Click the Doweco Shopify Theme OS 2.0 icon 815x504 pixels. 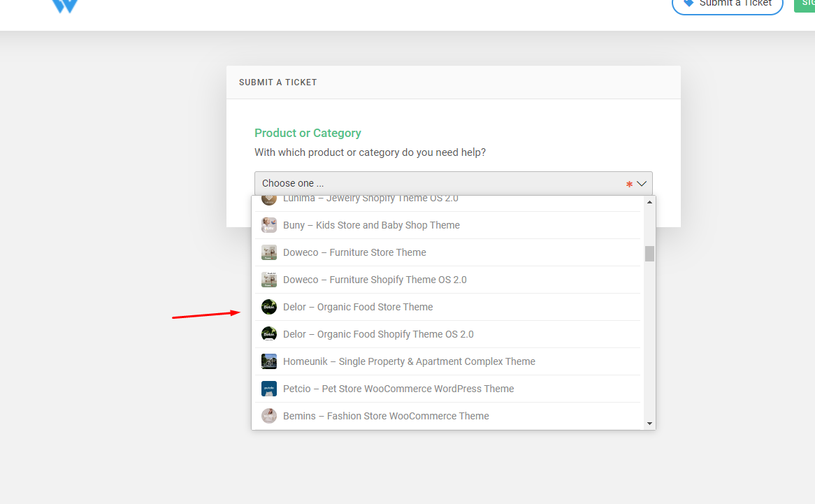point(268,280)
